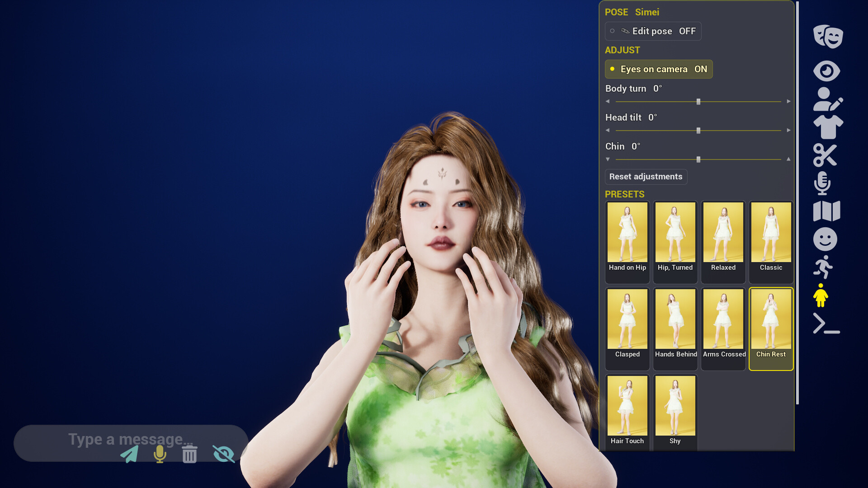Toggle Eyes on camera ON switch
This screenshot has height=488, width=868.
pyautogui.click(x=659, y=69)
